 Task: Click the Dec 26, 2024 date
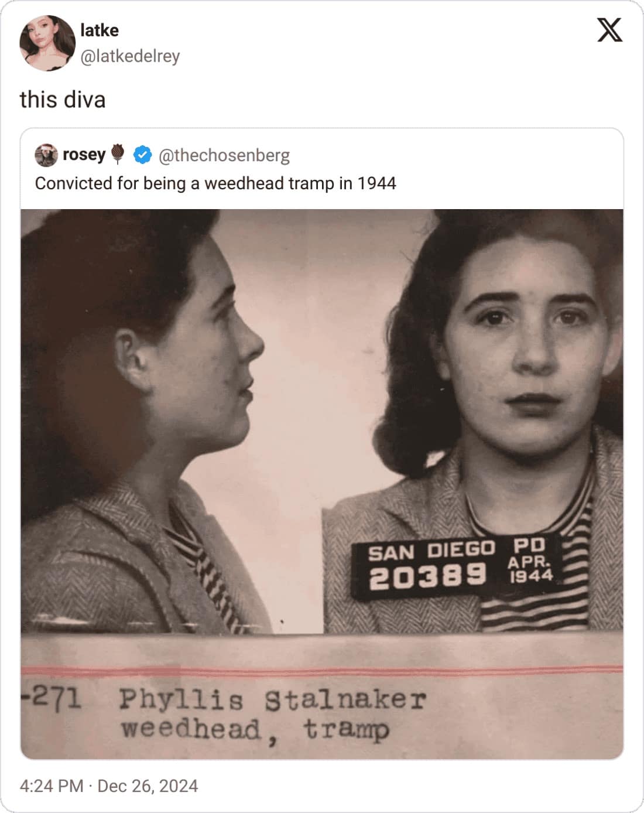(x=148, y=785)
